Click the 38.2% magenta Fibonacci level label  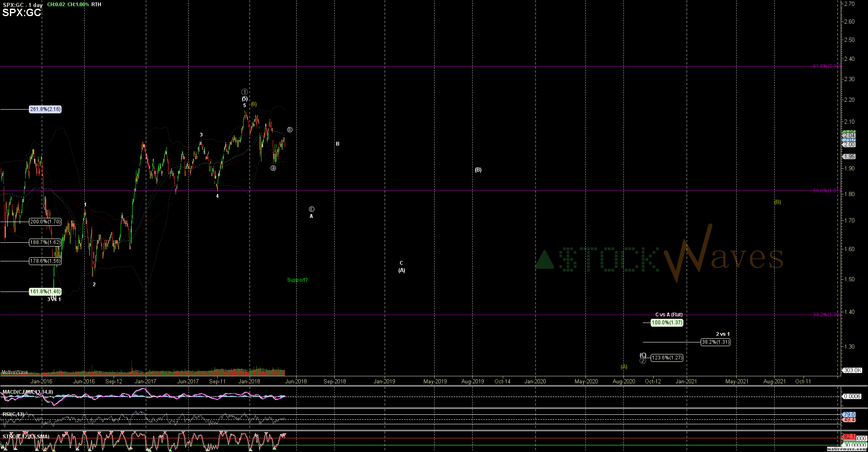pos(826,315)
